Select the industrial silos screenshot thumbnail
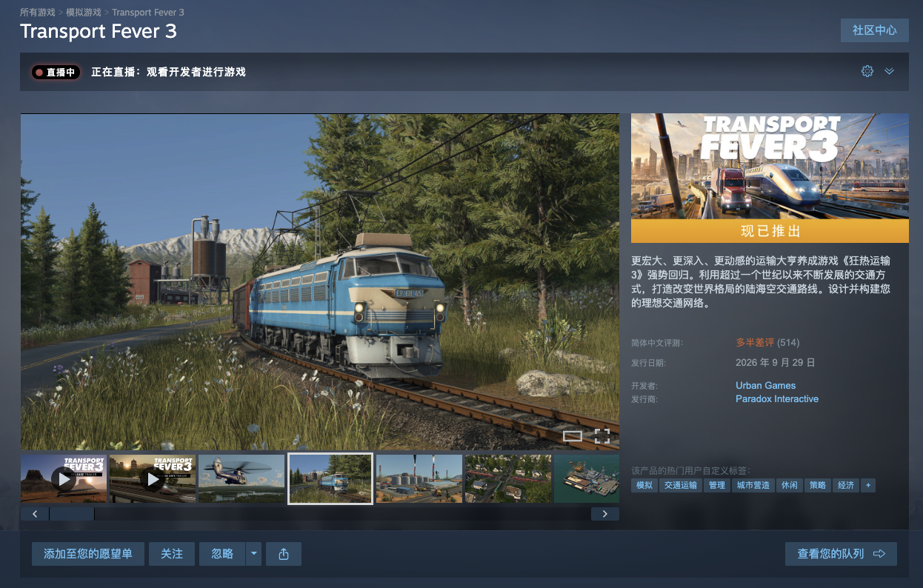The width and height of the screenshot is (923, 588). [x=419, y=479]
